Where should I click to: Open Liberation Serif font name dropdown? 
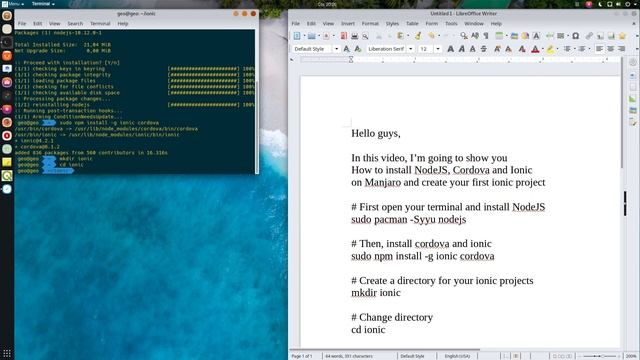411,49
